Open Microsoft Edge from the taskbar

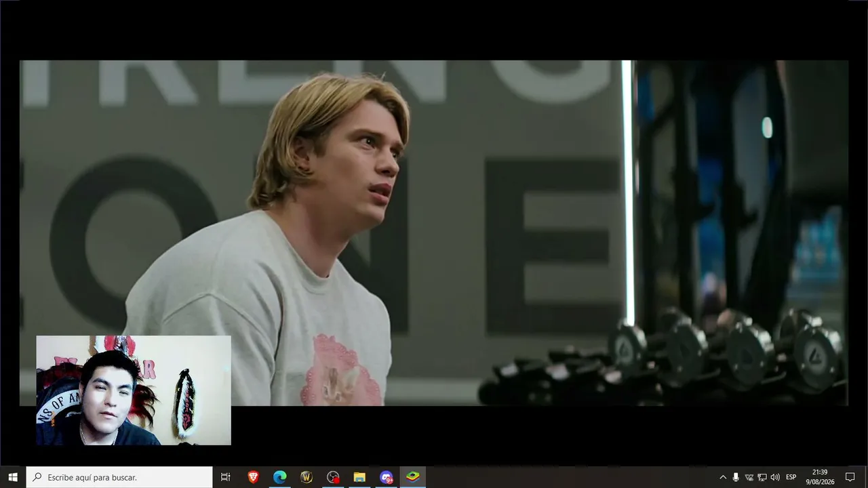(279, 477)
